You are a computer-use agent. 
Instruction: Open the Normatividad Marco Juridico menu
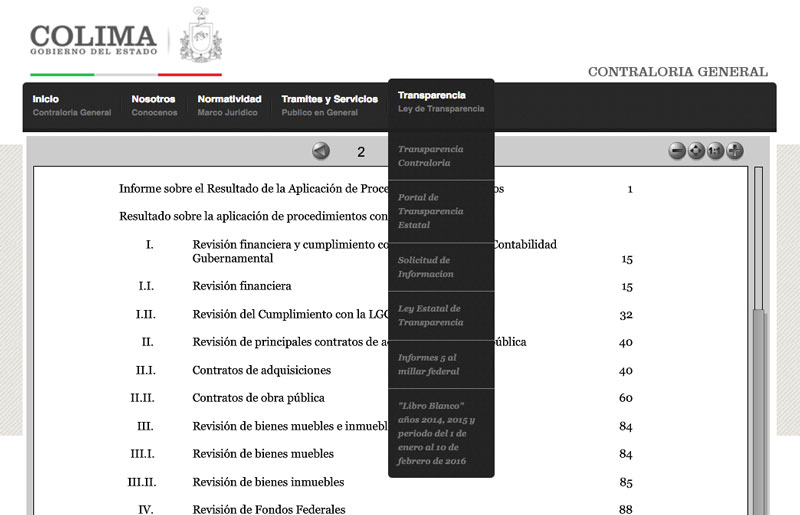[229, 106]
